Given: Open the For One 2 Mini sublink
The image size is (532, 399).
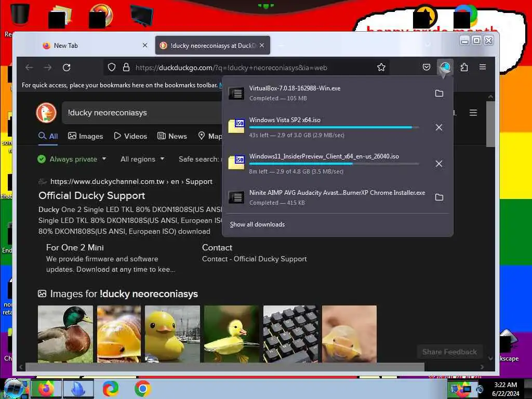Looking at the screenshot, I should (75, 247).
